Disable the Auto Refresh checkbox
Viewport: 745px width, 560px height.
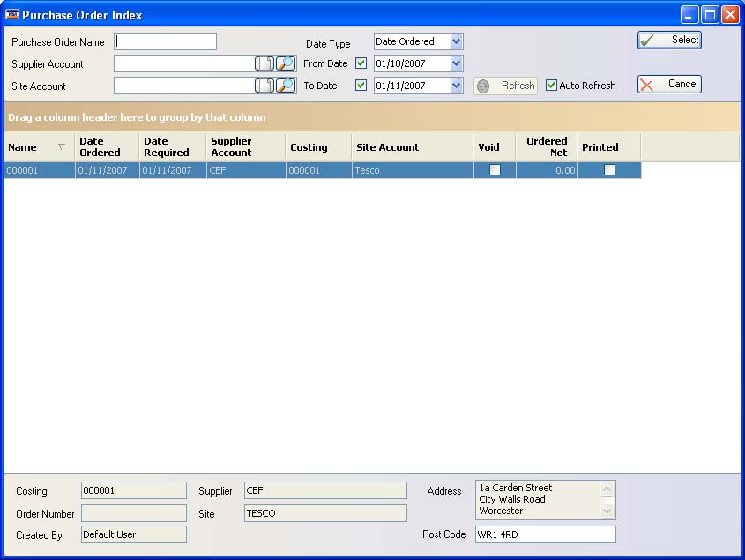551,86
